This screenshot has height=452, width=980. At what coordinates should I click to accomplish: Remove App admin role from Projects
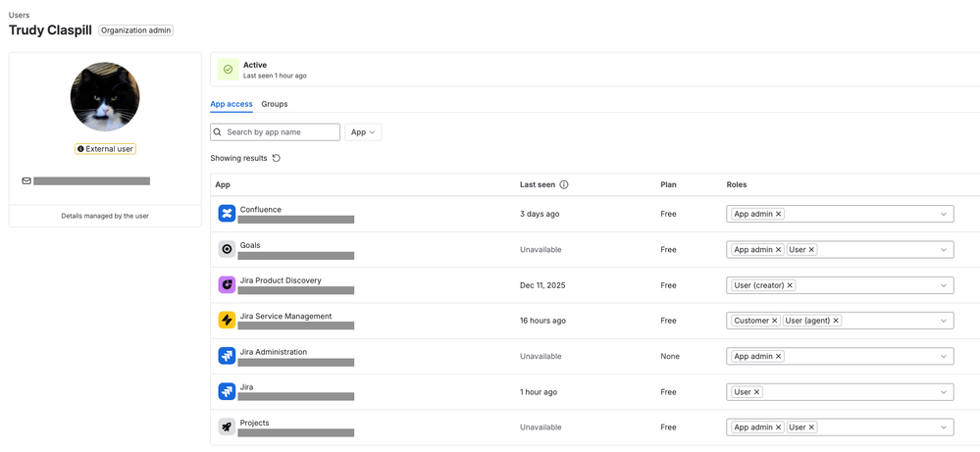tap(778, 427)
